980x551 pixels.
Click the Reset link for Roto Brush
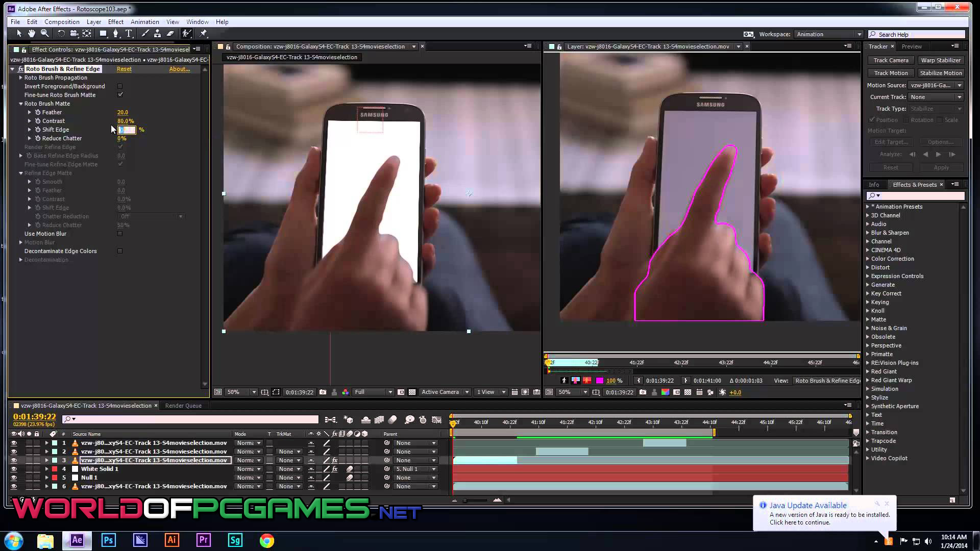pos(124,69)
